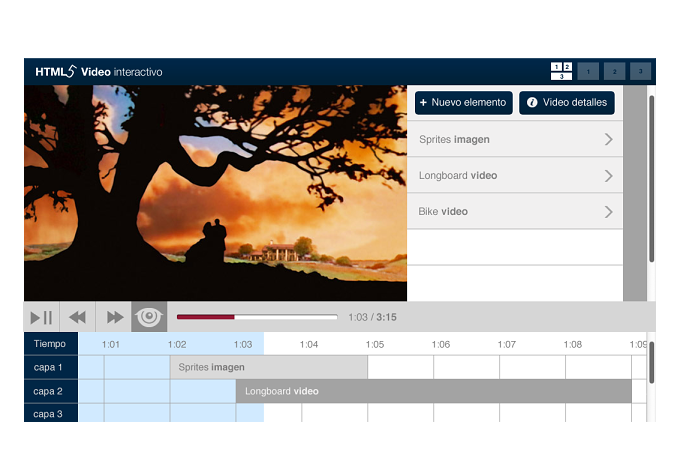Open the Bike video list item
The height and width of the screenshot is (455, 680).
[515, 211]
